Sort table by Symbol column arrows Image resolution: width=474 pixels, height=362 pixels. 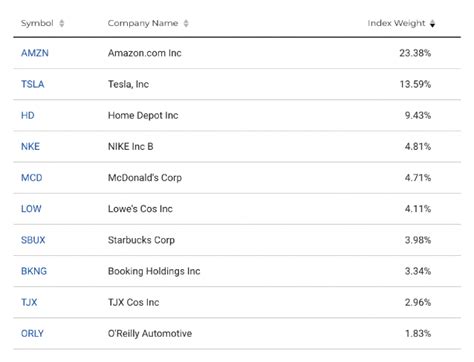[62, 23]
